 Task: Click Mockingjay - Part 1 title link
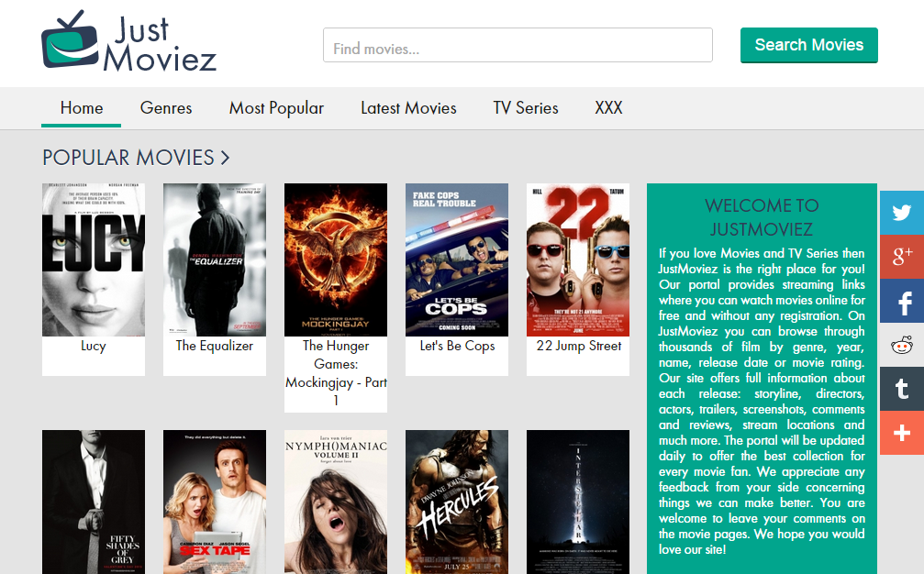tap(336, 373)
